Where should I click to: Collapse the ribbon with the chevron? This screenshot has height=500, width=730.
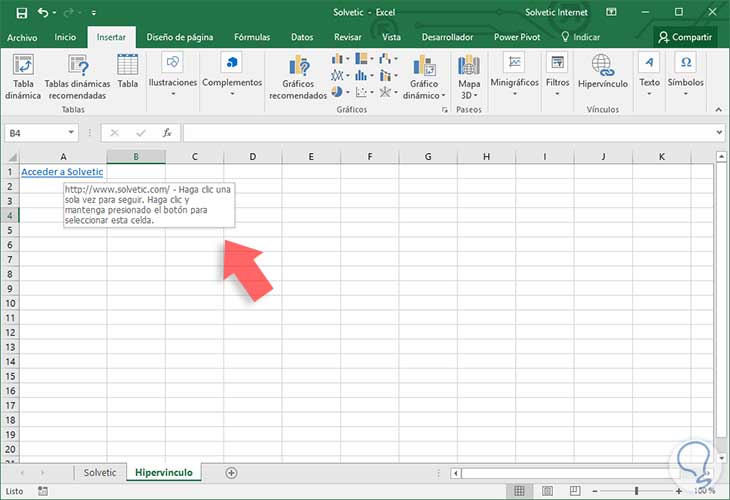point(718,110)
